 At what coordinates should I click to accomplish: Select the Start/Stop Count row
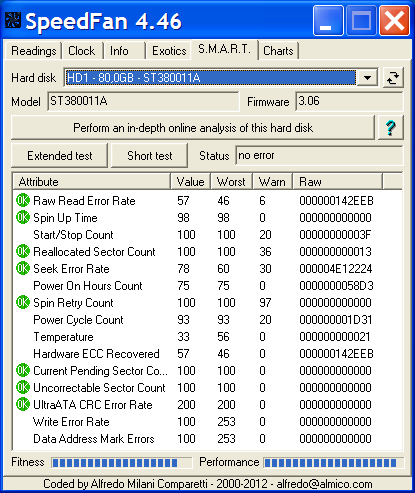tap(207, 235)
